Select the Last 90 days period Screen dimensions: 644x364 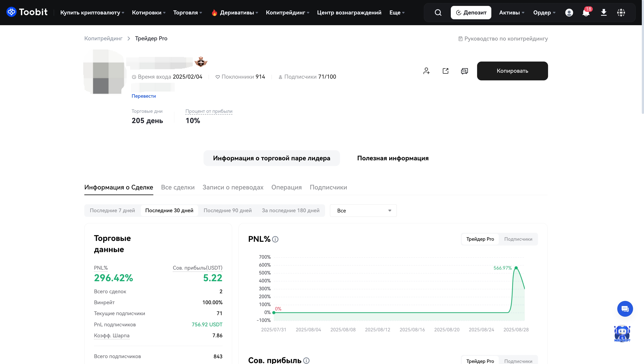pos(228,210)
